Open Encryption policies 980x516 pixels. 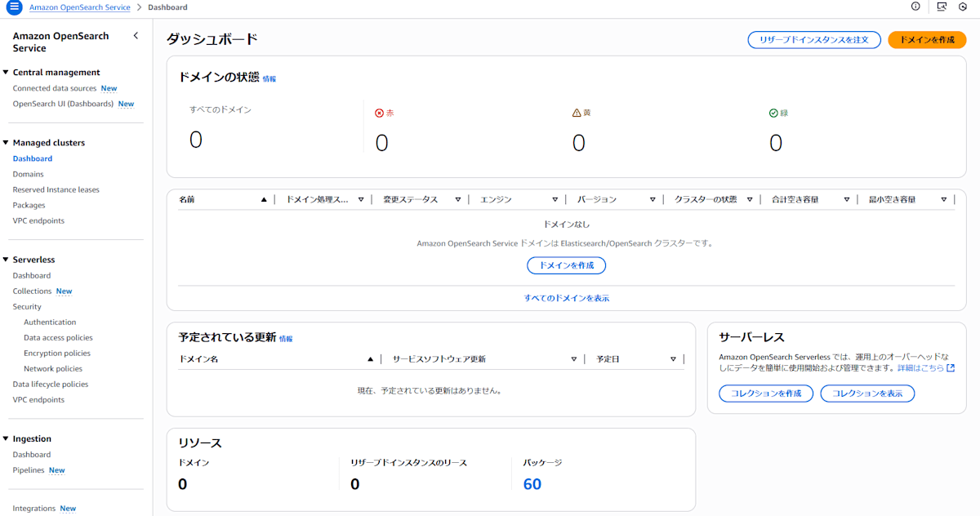[x=57, y=353]
